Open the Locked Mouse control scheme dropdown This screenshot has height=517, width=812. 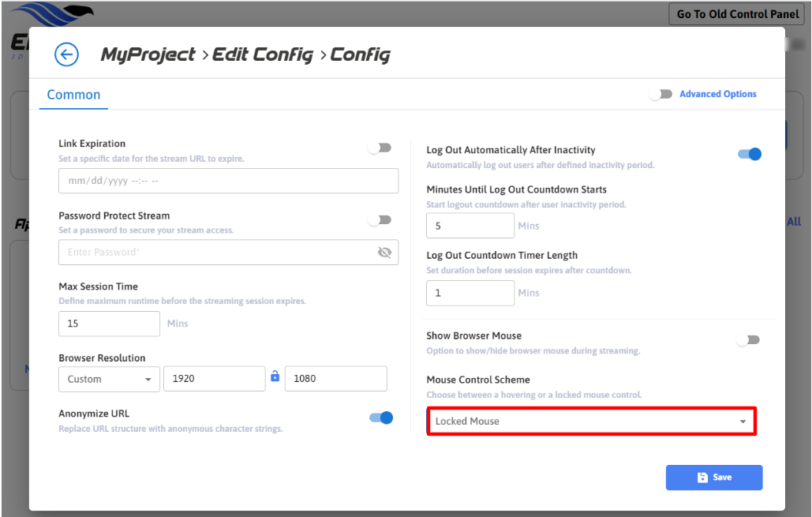pos(591,421)
